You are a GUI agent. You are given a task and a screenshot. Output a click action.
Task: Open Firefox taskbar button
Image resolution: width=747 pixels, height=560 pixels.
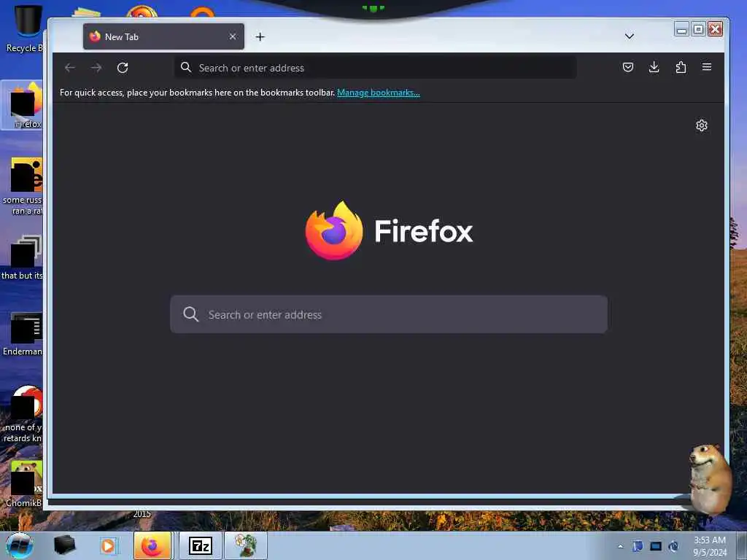(152, 545)
